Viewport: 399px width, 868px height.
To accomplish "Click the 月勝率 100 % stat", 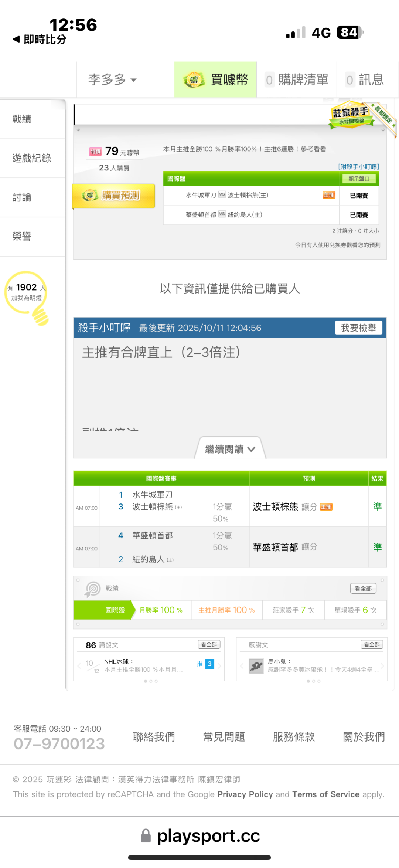I will point(161,610).
